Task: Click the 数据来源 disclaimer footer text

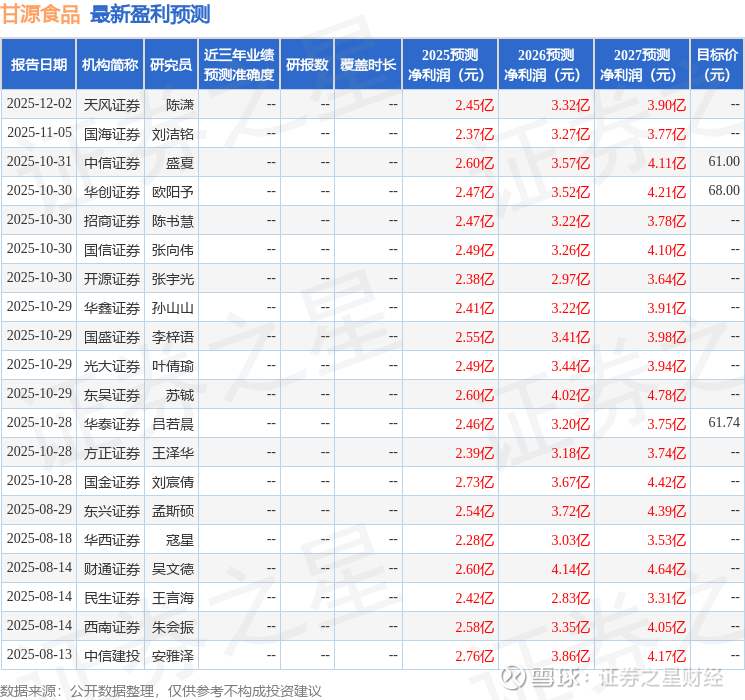Action: (161, 690)
